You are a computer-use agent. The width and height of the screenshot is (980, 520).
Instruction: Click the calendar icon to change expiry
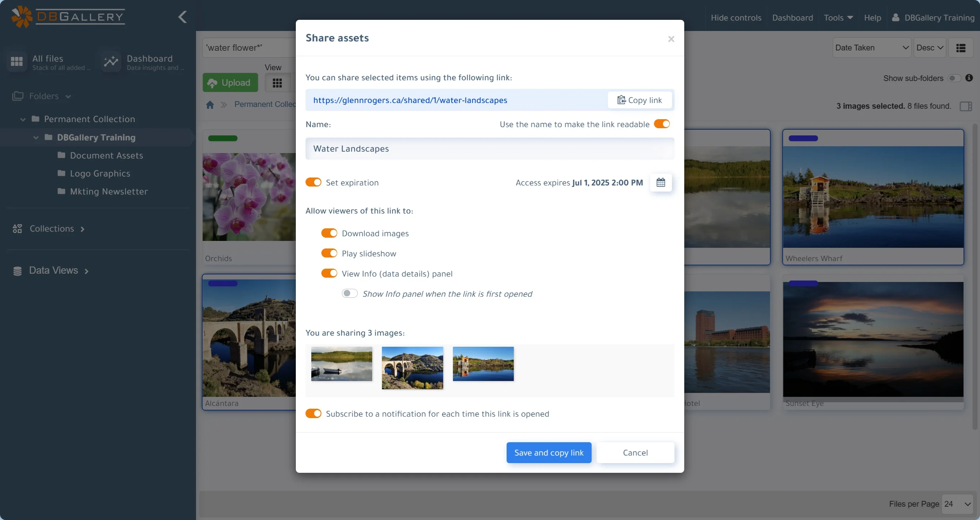[x=660, y=182]
